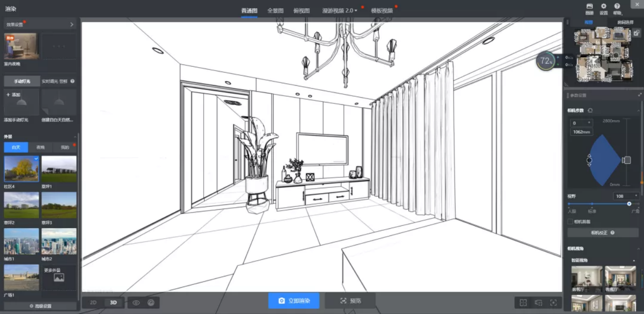Click the help icon beside 实时调光
The image size is (644, 314).
(x=73, y=81)
